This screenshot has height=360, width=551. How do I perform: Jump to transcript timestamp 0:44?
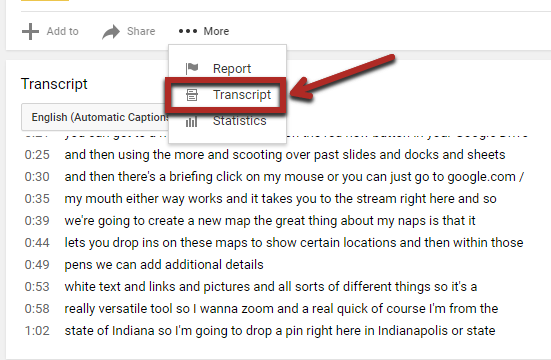[x=37, y=243]
